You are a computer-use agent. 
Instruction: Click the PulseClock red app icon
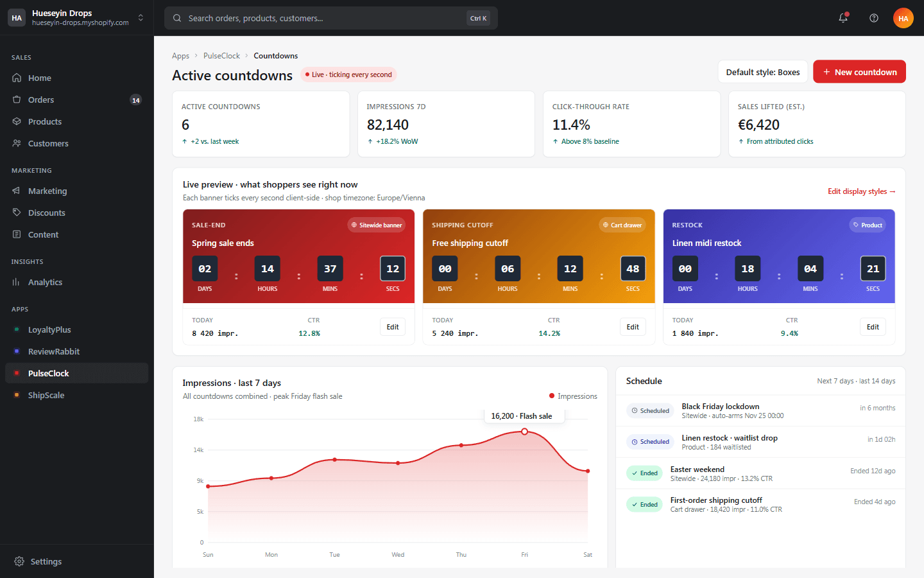[x=17, y=373]
